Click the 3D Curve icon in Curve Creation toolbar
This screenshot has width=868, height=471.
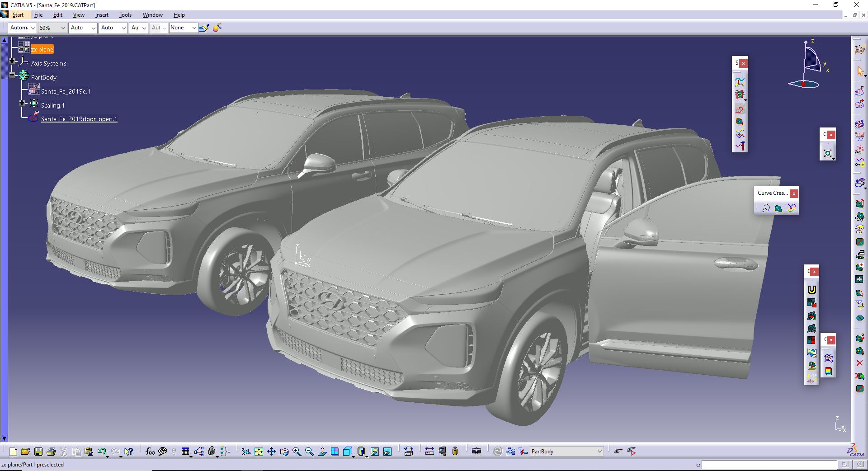[x=766, y=208]
